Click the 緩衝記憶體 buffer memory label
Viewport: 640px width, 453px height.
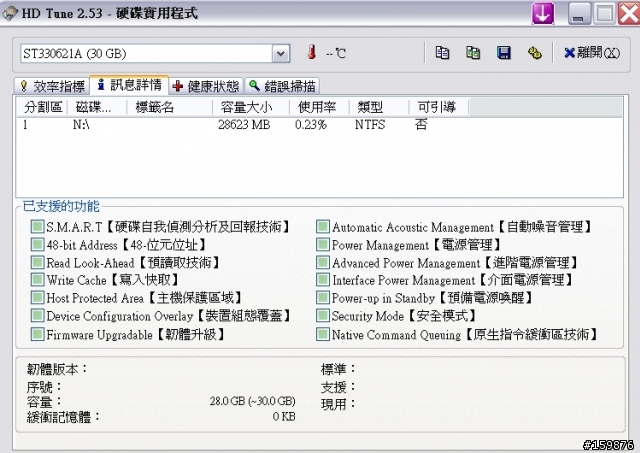[64, 417]
